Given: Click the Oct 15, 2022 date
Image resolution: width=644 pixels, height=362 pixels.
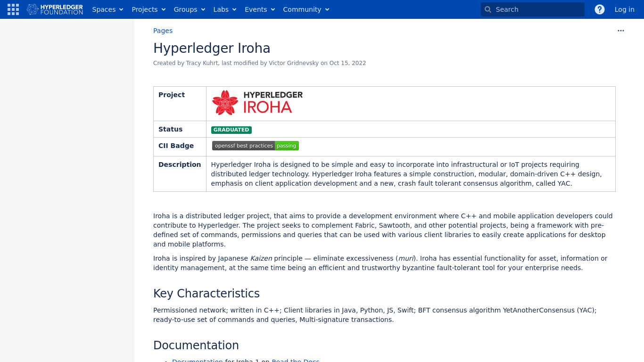Looking at the screenshot, I should (x=347, y=63).
